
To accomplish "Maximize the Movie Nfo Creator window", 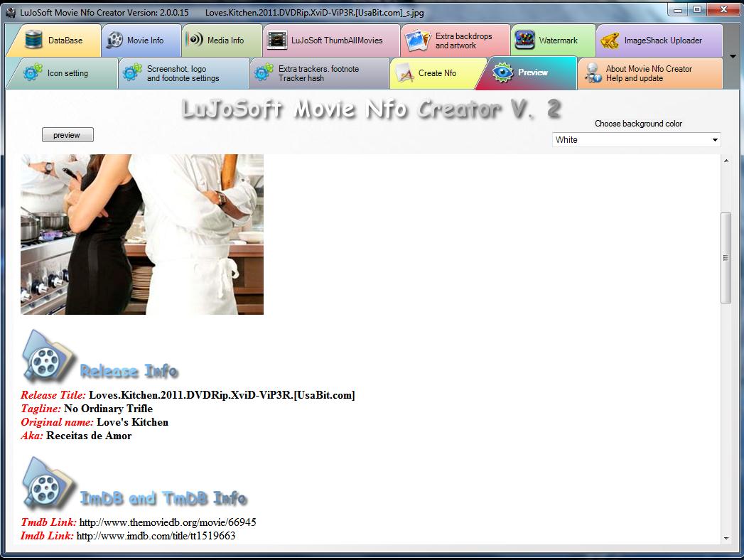I will pyautogui.click(x=697, y=10).
